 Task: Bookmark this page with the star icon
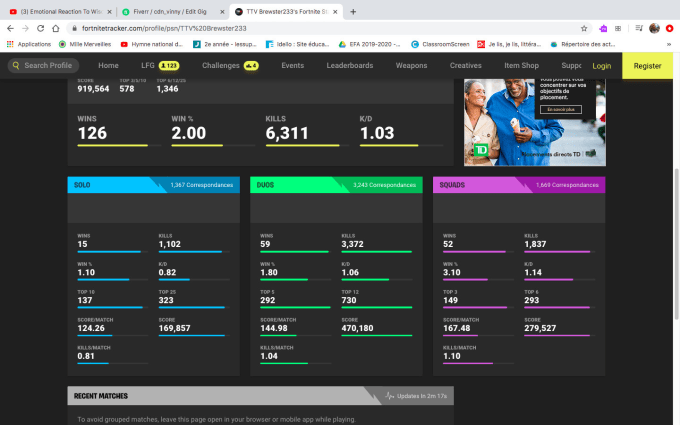584,28
